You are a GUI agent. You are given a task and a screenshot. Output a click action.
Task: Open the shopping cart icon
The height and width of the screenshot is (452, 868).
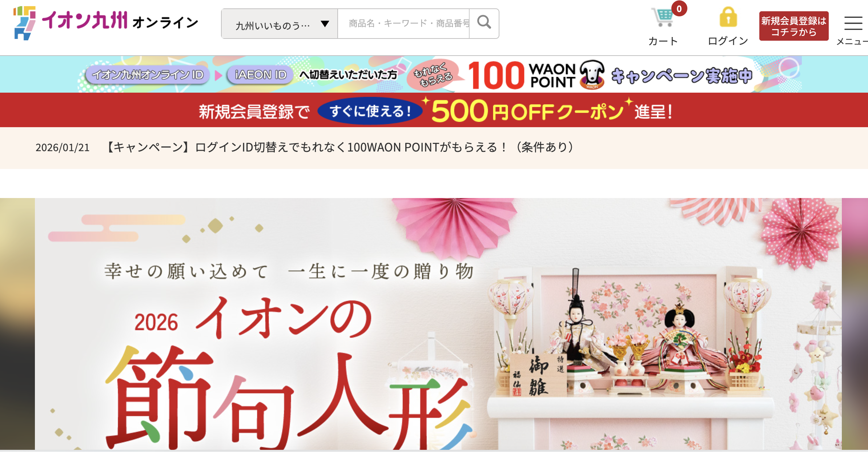pos(663,17)
